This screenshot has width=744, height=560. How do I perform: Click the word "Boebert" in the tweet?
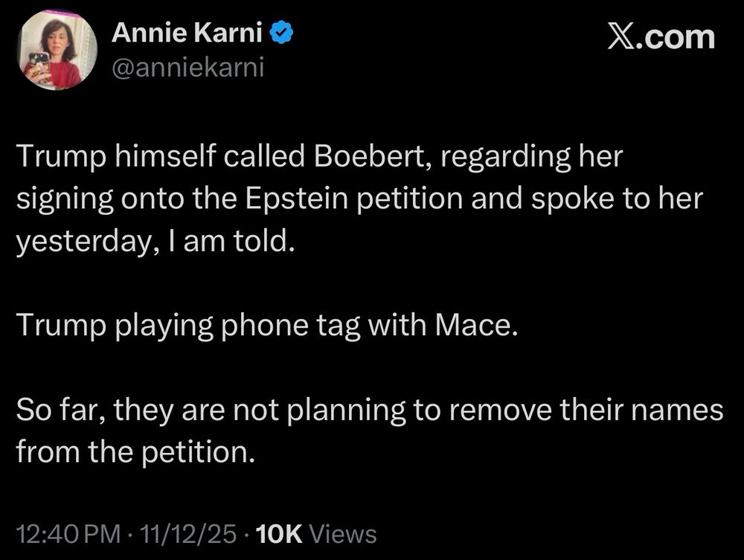(363, 158)
